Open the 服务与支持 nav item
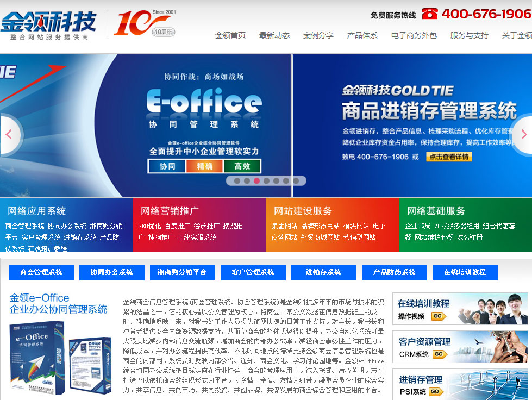Screen dimensions: 532x400 [470, 35]
